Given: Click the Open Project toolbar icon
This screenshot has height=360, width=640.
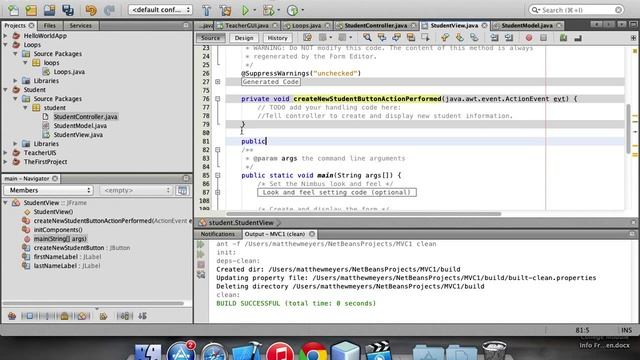Looking at the screenshot, I should pyautogui.click(x=49, y=10).
